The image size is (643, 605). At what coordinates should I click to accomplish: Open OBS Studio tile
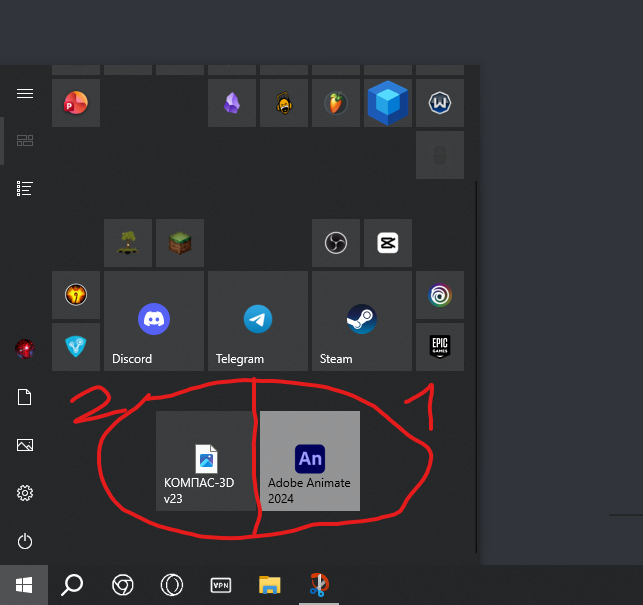point(335,243)
